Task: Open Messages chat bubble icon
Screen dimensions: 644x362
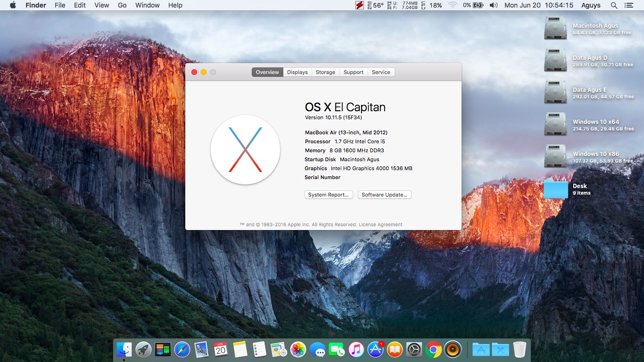Action: pyautogui.click(x=317, y=349)
